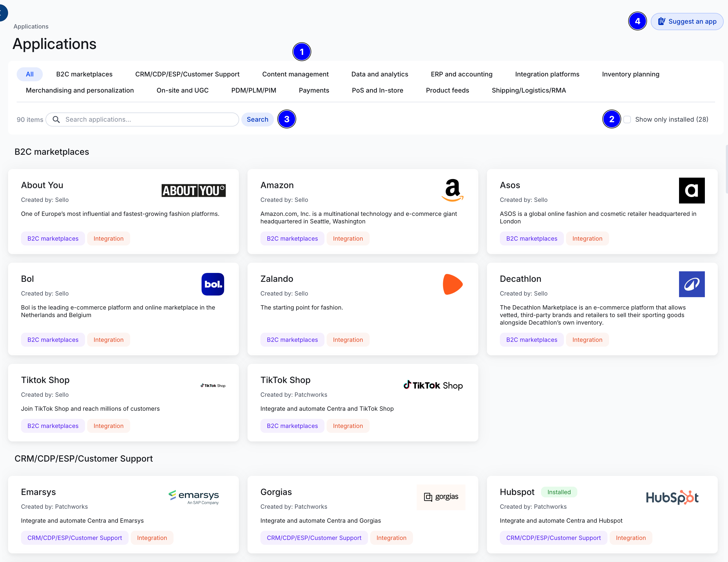The height and width of the screenshot is (562, 728).
Task: Click the page vertical scrollbar
Action: coord(727,169)
